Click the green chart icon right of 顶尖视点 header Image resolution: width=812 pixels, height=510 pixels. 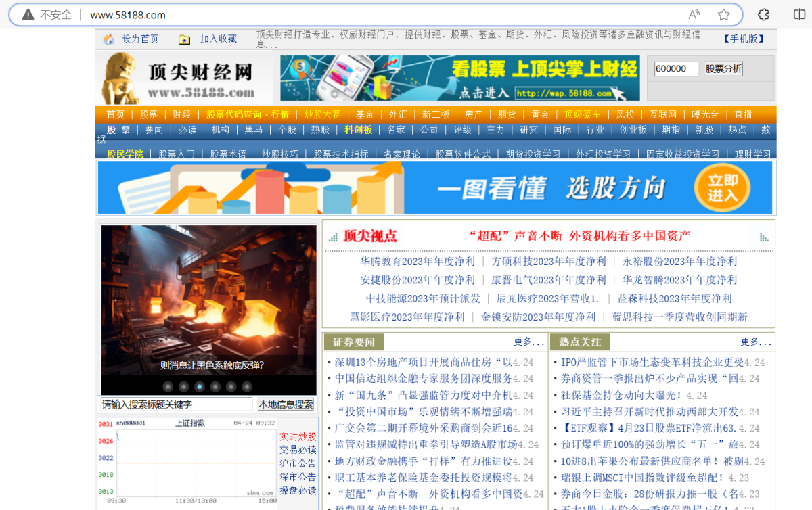point(763,237)
